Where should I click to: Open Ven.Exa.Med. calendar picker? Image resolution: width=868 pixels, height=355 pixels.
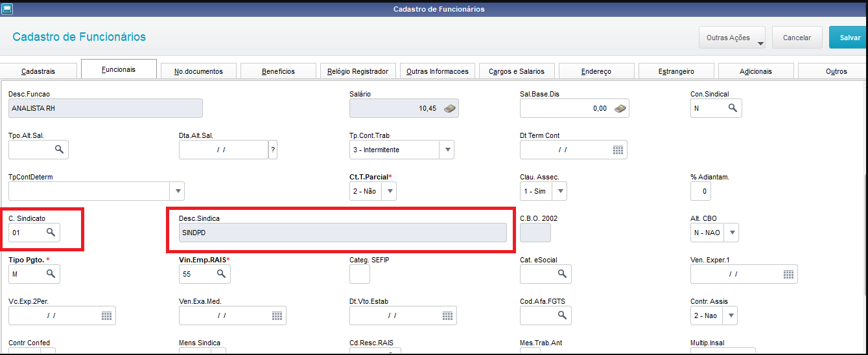click(x=277, y=315)
